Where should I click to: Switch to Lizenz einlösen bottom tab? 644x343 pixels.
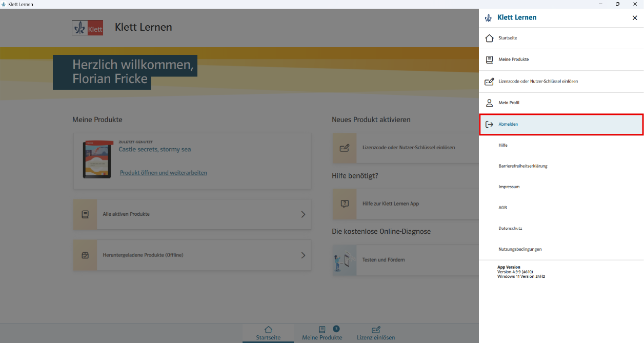pyautogui.click(x=376, y=333)
